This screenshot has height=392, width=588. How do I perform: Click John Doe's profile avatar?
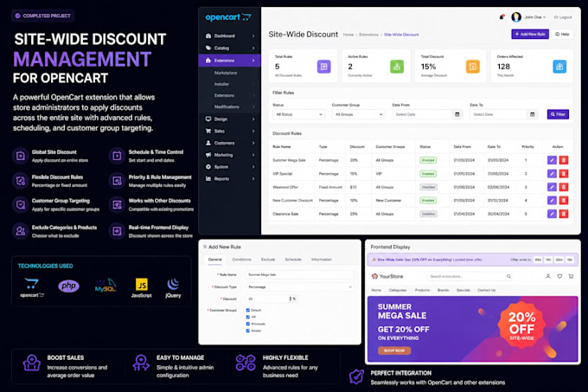(516, 17)
